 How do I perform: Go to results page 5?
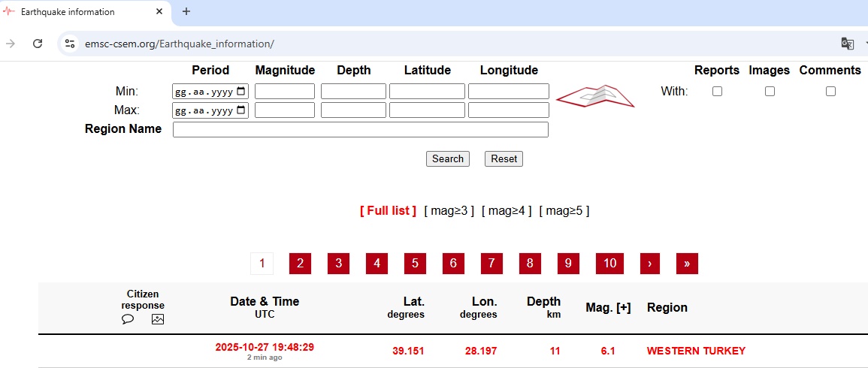pyautogui.click(x=415, y=264)
